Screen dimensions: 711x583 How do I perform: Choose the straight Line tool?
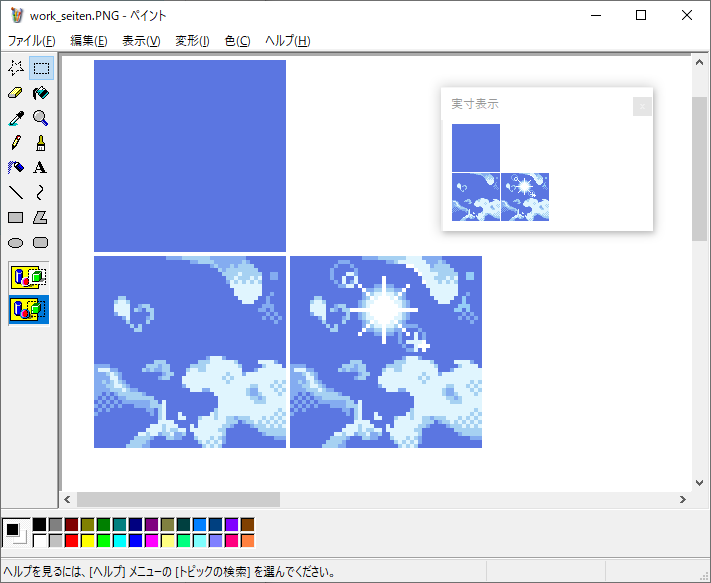[16, 193]
